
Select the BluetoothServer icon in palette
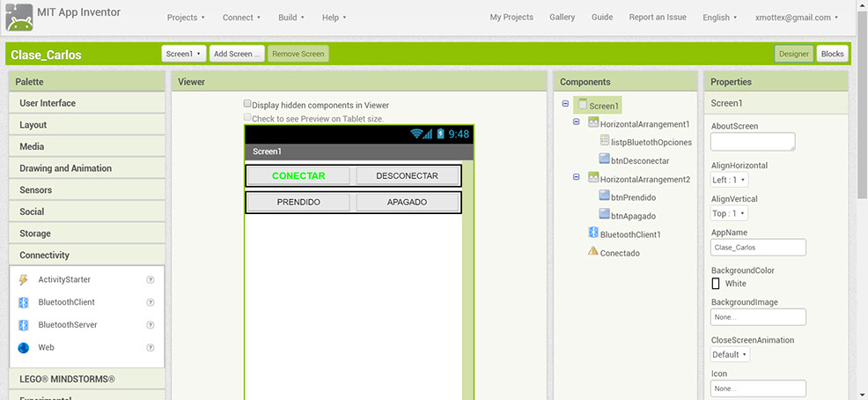[x=23, y=324]
